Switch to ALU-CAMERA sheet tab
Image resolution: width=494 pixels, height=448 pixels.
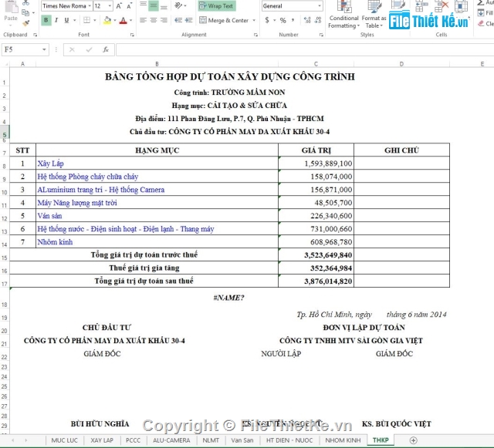pos(171,440)
